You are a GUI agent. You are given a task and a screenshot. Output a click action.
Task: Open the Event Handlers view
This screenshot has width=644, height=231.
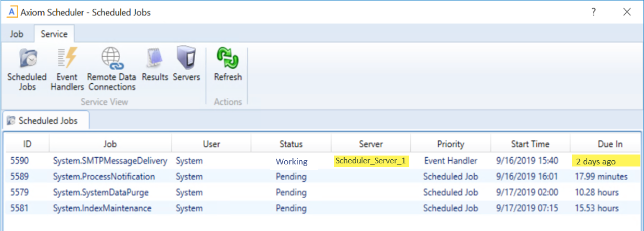click(x=67, y=69)
